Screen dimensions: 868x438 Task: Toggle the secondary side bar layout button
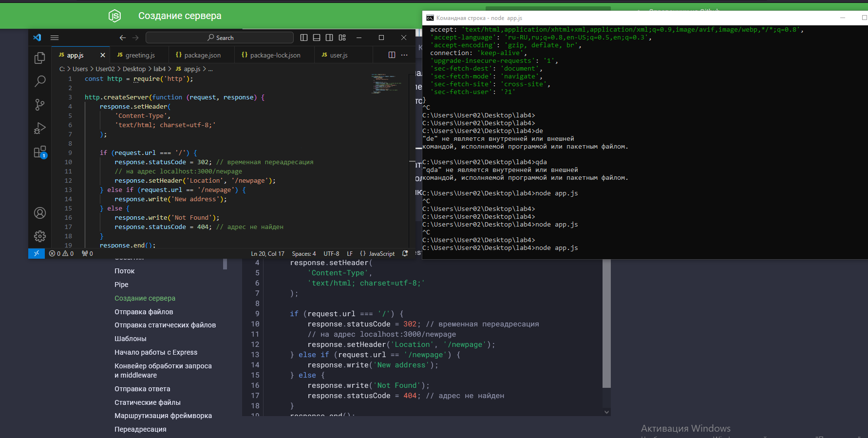tap(329, 38)
